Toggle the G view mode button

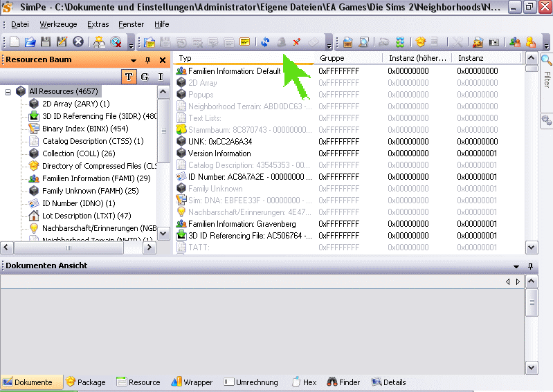(x=145, y=77)
